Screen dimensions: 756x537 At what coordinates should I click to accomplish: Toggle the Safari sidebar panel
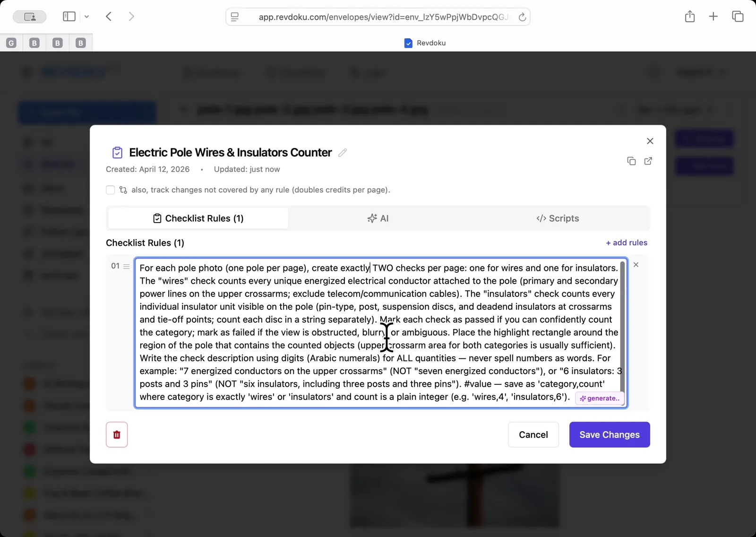[69, 17]
